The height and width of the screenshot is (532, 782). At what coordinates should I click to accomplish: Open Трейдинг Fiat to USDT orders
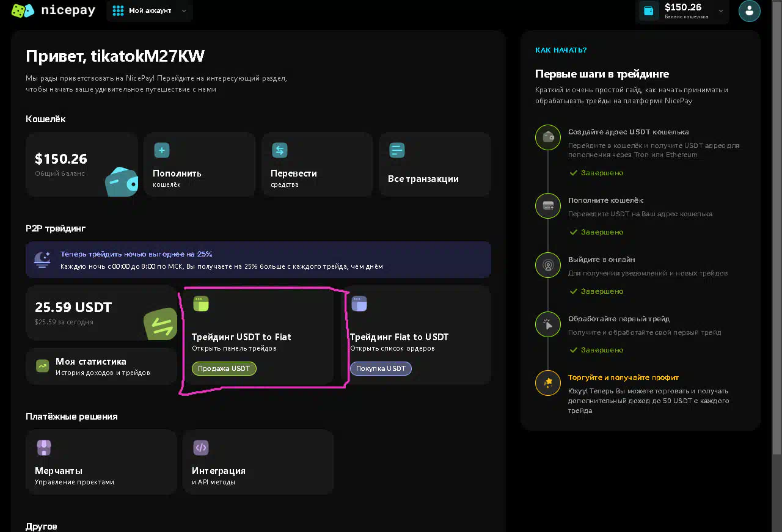[x=416, y=335]
